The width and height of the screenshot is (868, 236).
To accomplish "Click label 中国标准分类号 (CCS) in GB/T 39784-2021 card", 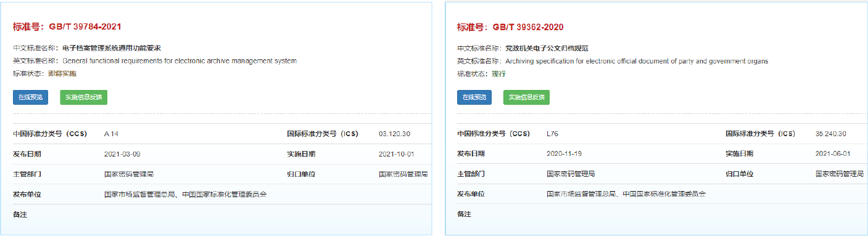I will 50,134.
